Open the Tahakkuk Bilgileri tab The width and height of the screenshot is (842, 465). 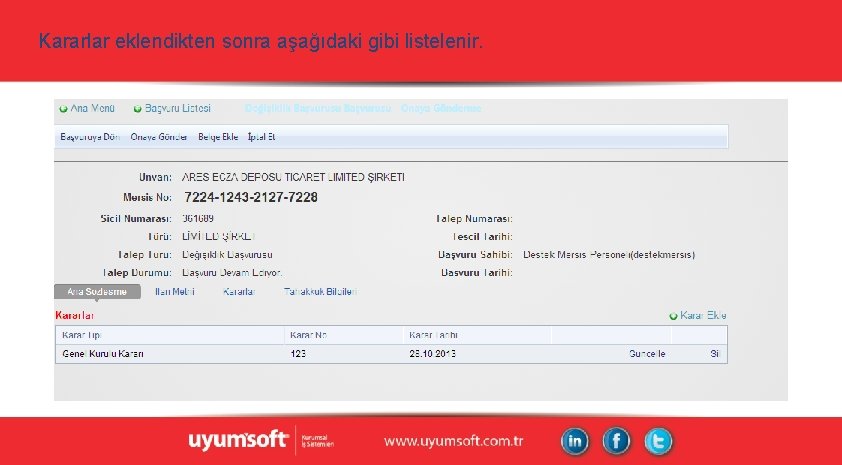(321, 292)
